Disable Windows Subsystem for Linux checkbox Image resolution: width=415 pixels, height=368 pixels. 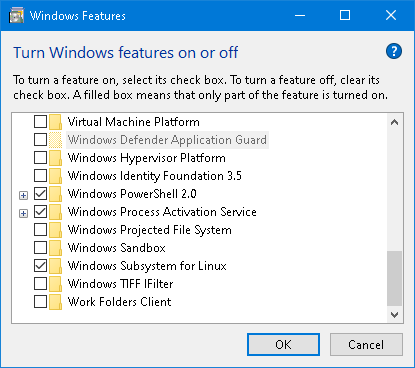(x=40, y=266)
